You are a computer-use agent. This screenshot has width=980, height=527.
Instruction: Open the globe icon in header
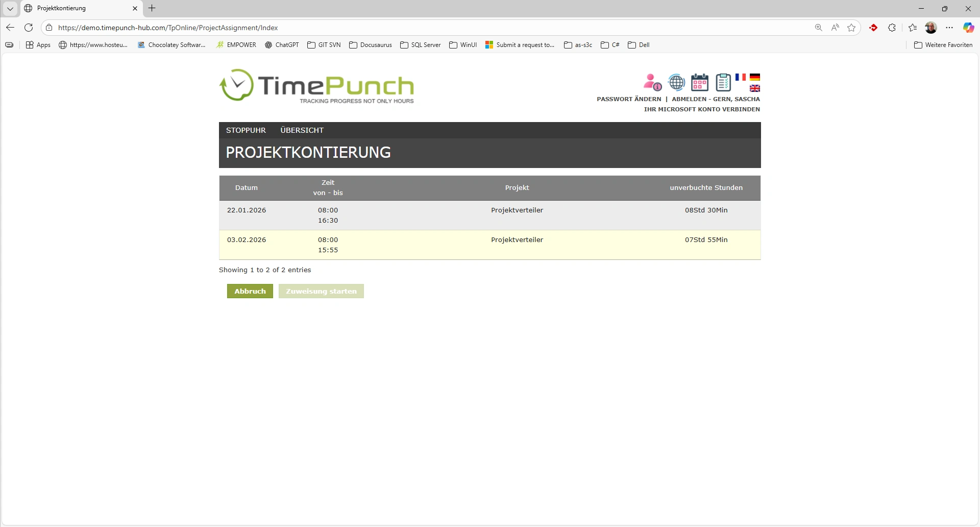[676, 82]
